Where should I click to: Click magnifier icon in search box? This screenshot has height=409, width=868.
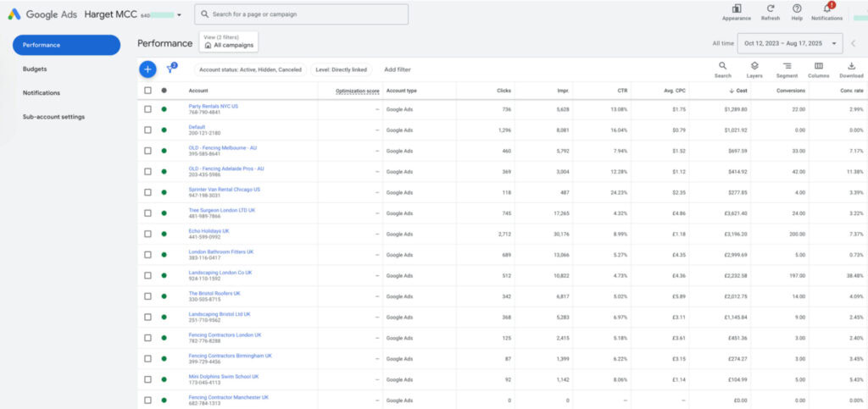tap(205, 14)
